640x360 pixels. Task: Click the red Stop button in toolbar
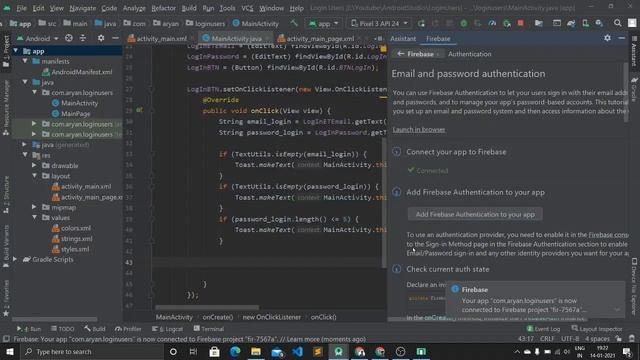coord(520,23)
